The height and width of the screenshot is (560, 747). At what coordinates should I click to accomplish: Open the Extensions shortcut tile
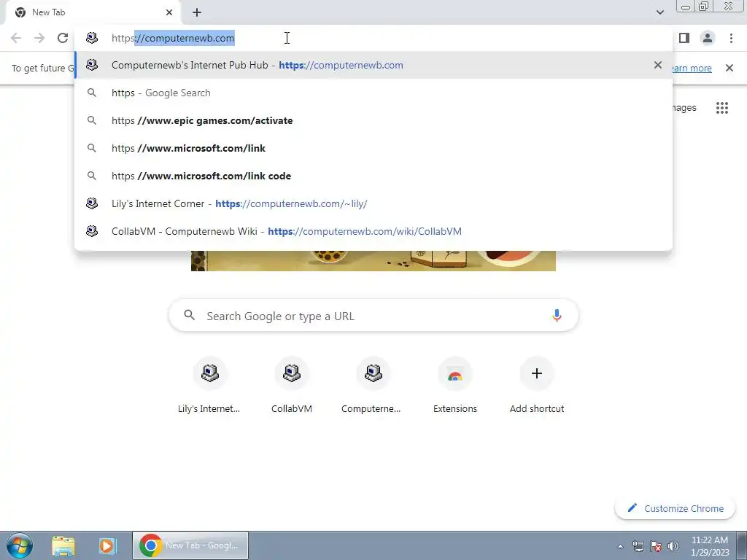455,386
